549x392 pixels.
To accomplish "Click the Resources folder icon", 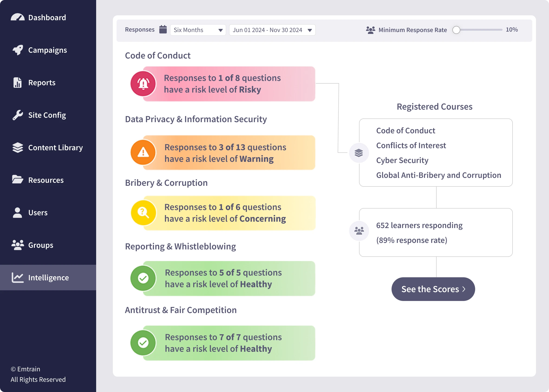I will (18, 180).
